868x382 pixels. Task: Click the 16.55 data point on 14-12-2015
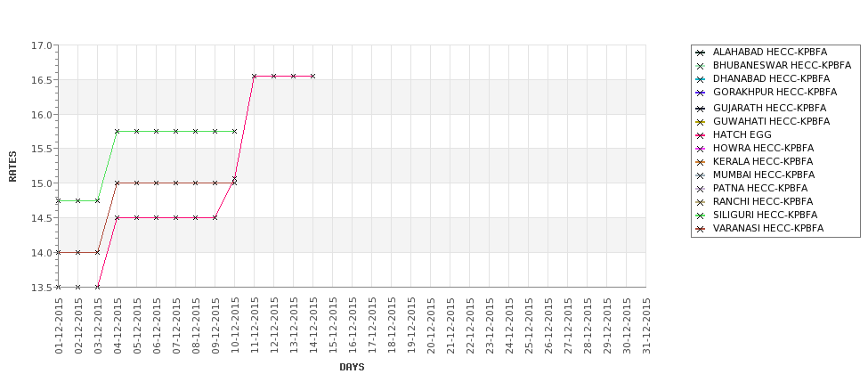pos(312,76)
